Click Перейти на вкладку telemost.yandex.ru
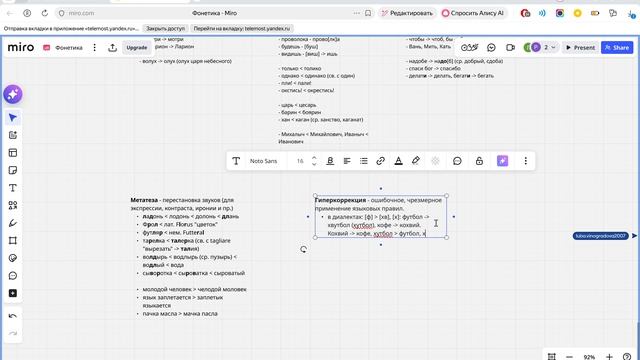The height and width of the screenshot is (360, 640). (242, 29)
